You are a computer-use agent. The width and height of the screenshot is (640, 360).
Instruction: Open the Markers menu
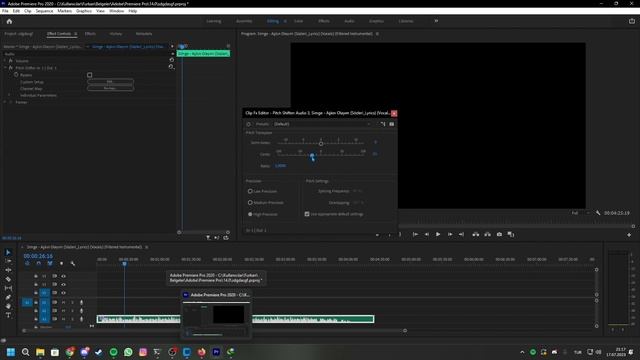tap(64, 11)
